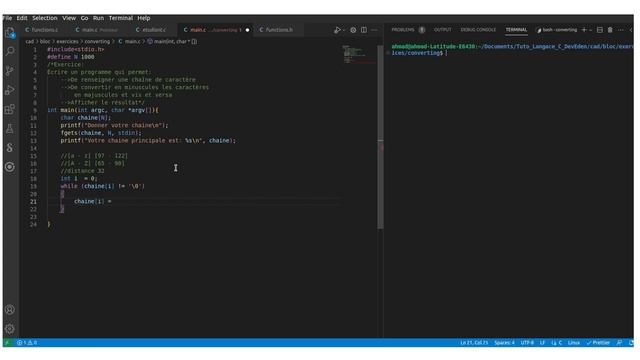
Task: Click 'exercices' in the breadcrumb path
Action: tap(67, 42)
